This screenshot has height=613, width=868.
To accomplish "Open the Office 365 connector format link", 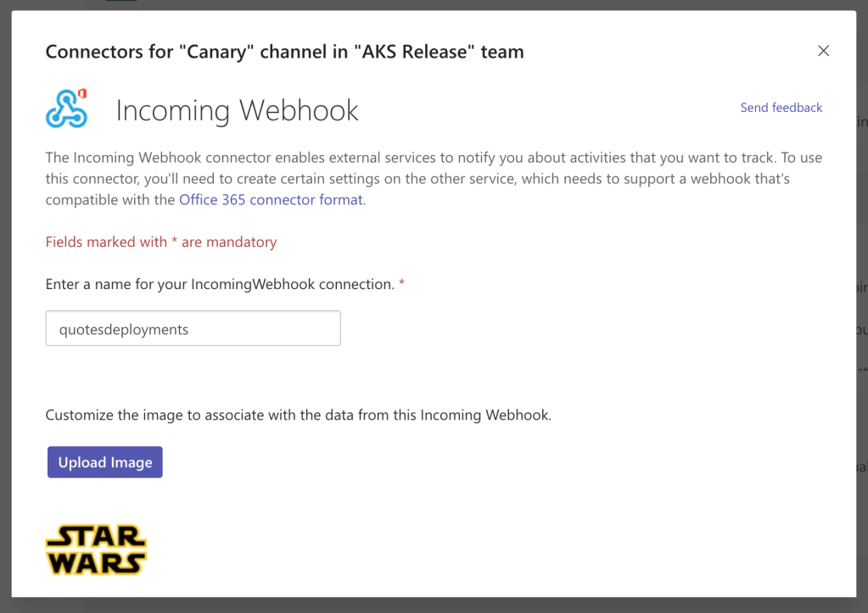I will pyautogui.click(x=271, y=200).
